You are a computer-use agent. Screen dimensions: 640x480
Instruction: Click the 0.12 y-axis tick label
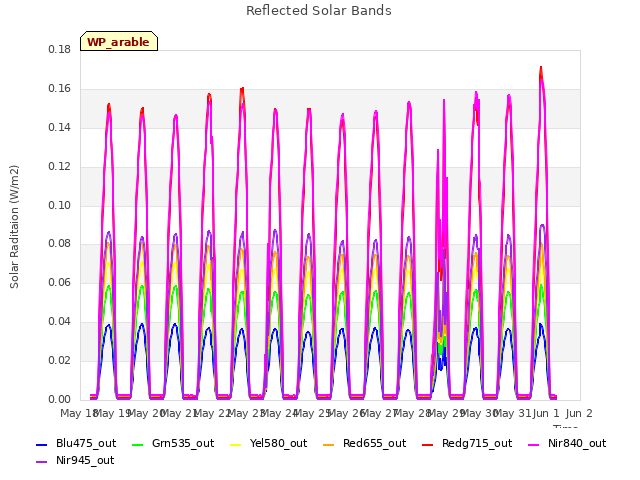[x=59, y=167]
